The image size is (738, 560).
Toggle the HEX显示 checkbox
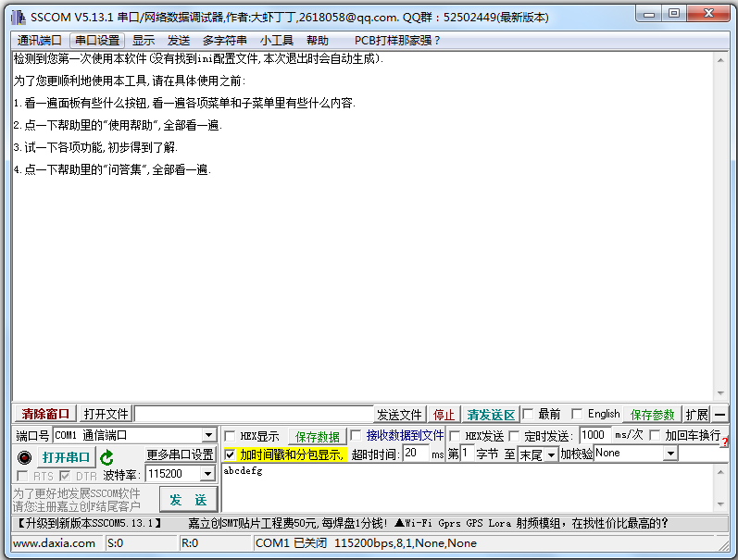[x=231, y=436]
